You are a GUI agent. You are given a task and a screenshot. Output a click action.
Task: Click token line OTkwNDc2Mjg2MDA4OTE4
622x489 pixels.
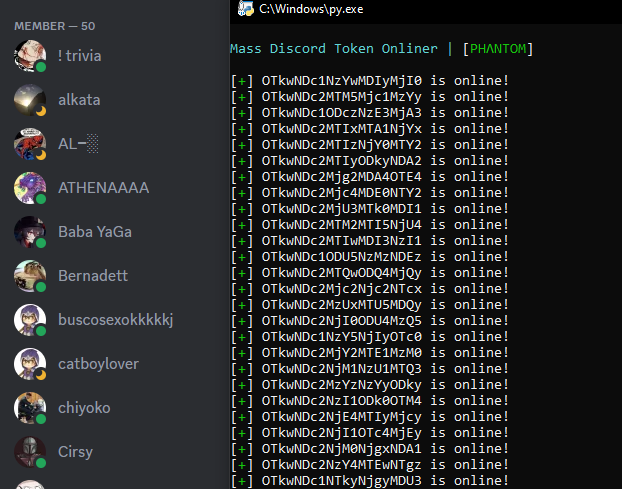click(370, 177)
